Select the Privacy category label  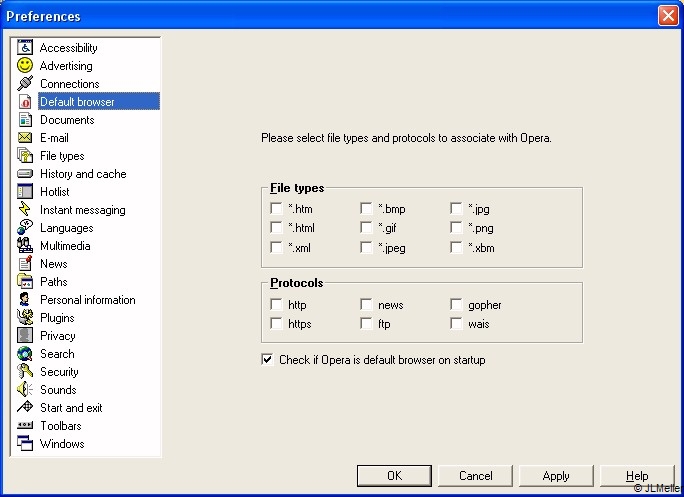pyautogui.click(x=58, y=335)
